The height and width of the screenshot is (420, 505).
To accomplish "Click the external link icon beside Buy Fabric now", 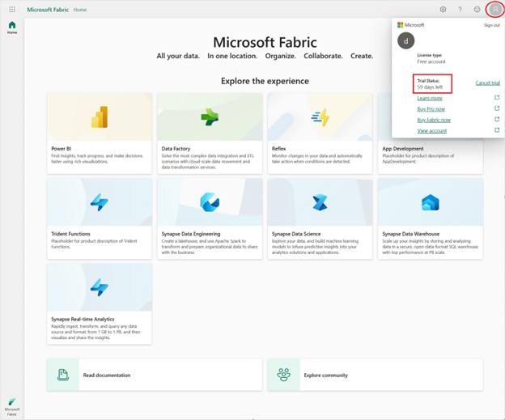I will (497, 119).
